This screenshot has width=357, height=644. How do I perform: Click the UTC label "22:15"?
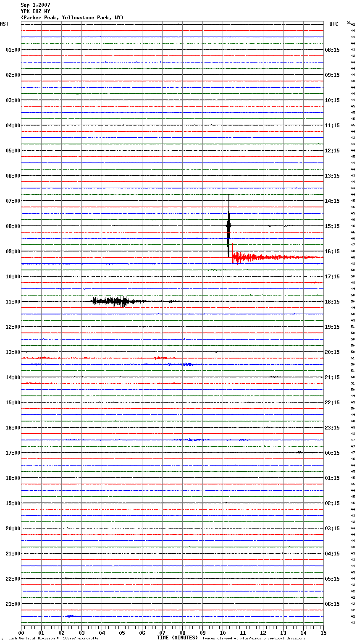point(332,403)
